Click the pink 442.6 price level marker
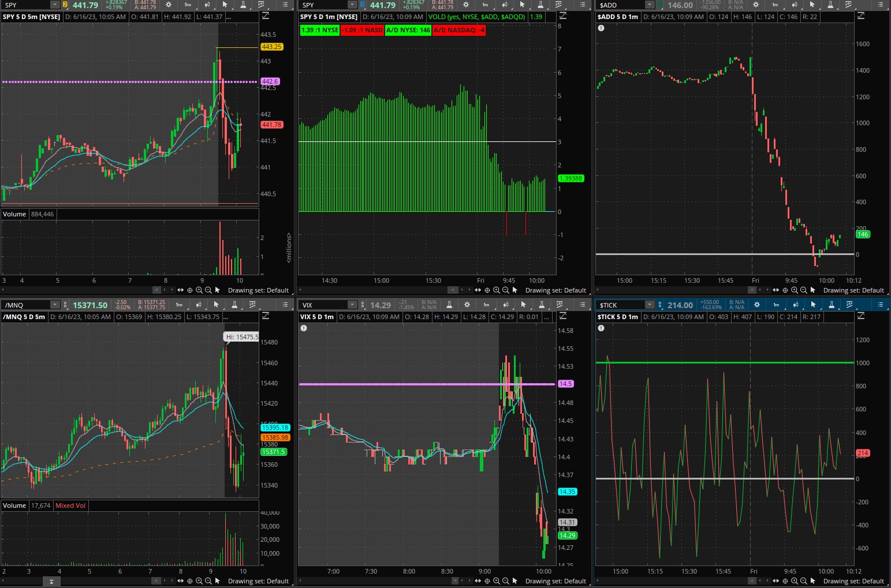Image resolution: width=891 pixels, height=588 pixels. pyautogui.click(x=270, y=82)
